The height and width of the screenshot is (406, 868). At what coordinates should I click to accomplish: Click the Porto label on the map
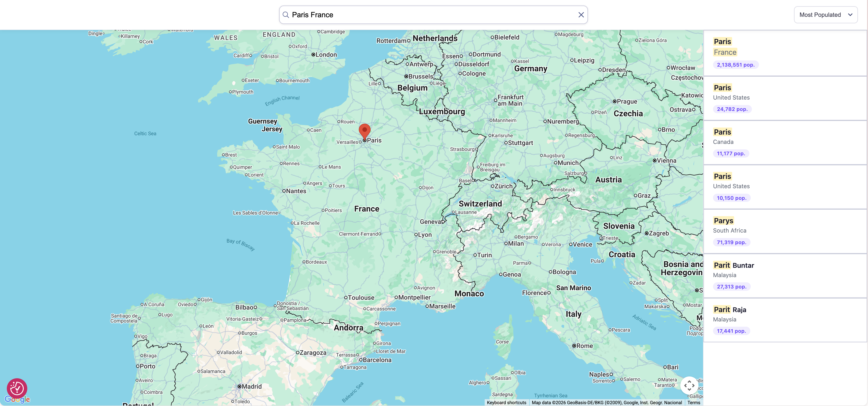(x=147, y=366)
